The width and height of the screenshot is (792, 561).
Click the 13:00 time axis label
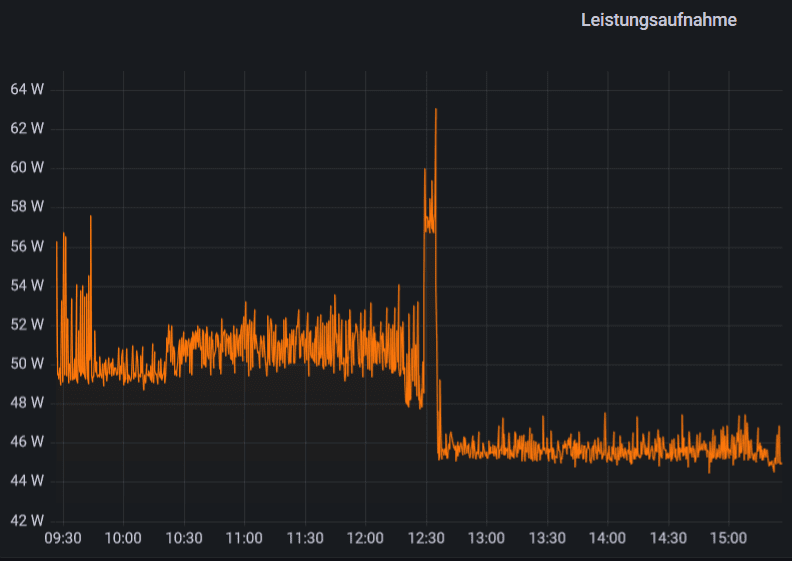coord(486,538)
